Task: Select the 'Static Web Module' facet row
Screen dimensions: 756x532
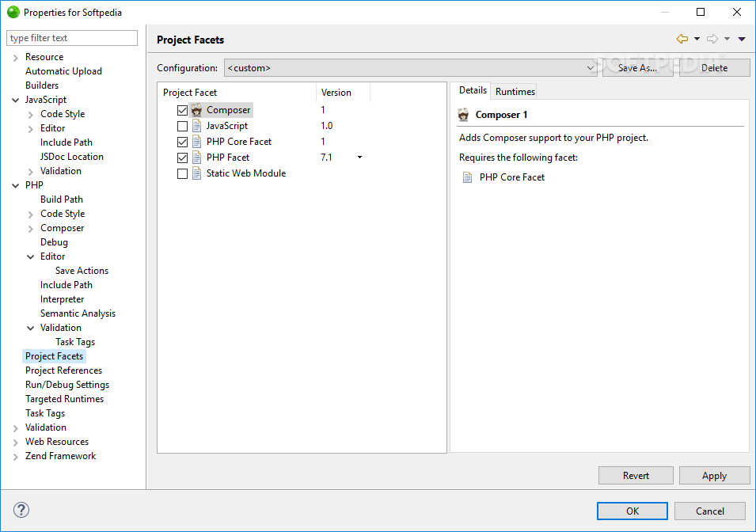Action: pyautogui.click(x=246, y=173)
